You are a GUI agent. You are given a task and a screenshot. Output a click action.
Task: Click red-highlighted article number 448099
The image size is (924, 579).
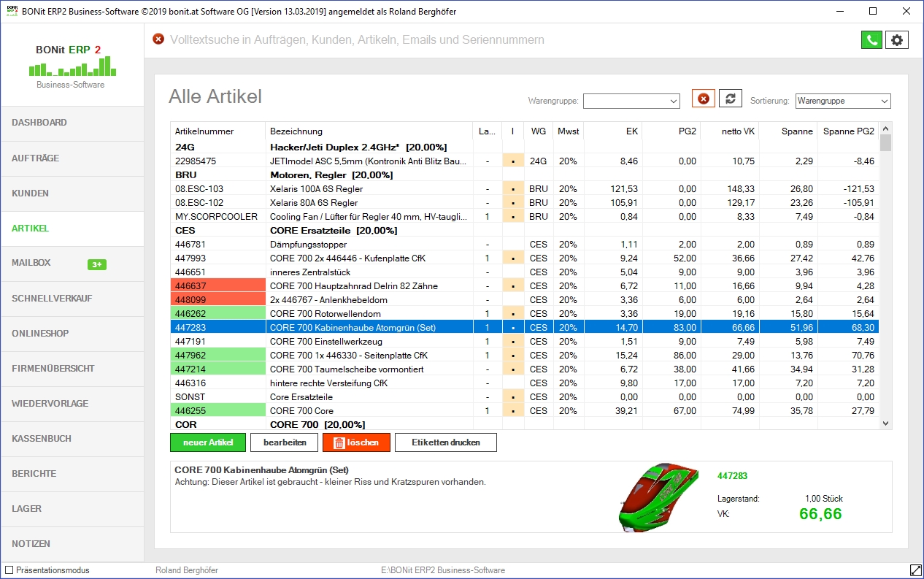(217, 299)
